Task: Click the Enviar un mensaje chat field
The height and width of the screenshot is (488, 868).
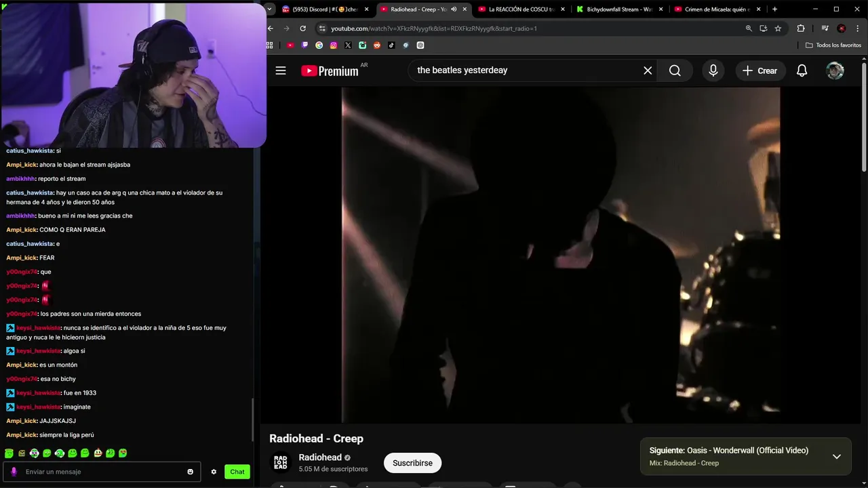Action: 102,472
